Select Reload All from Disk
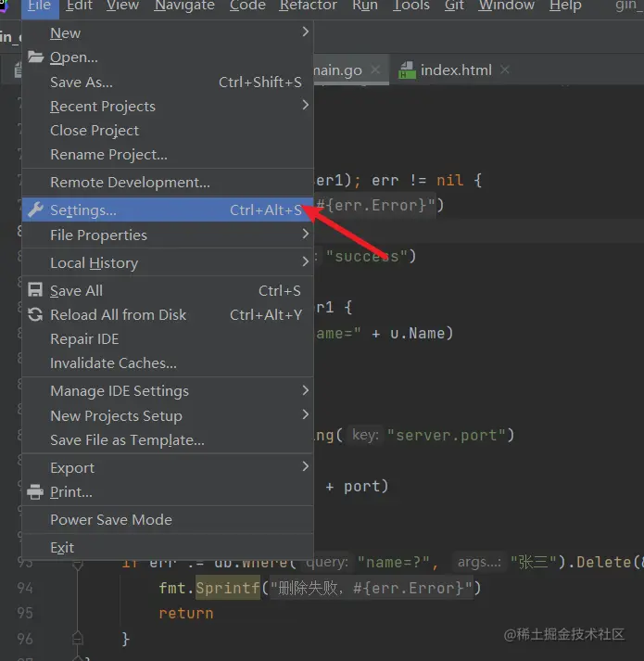 coord(168,314)
